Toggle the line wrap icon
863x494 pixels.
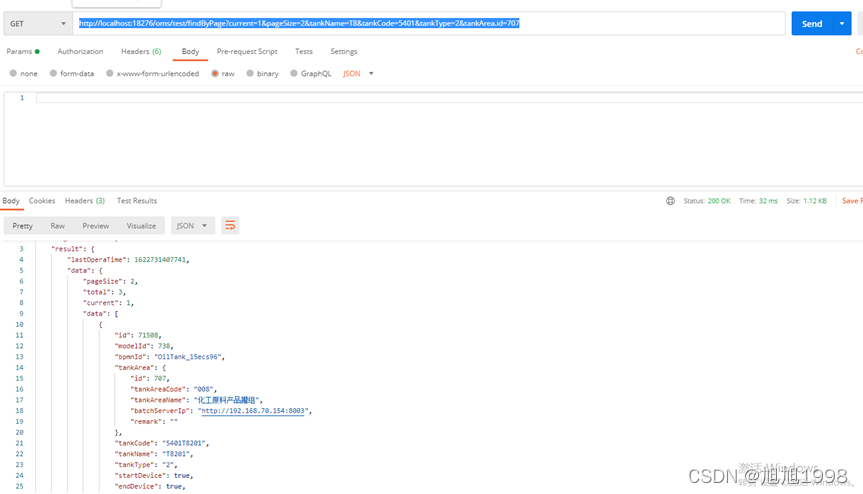point(230,226)
